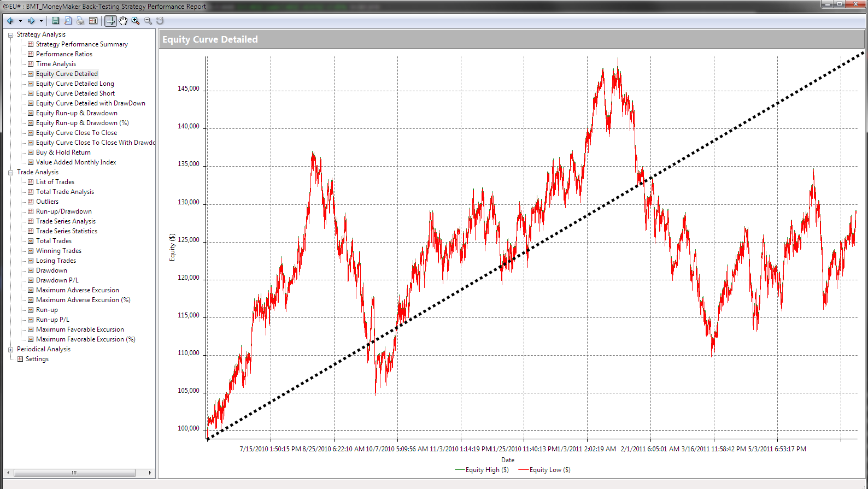Screen dimensions: 868x489
Task: Open Value Added Monthly Index
Action: (76, 162)
